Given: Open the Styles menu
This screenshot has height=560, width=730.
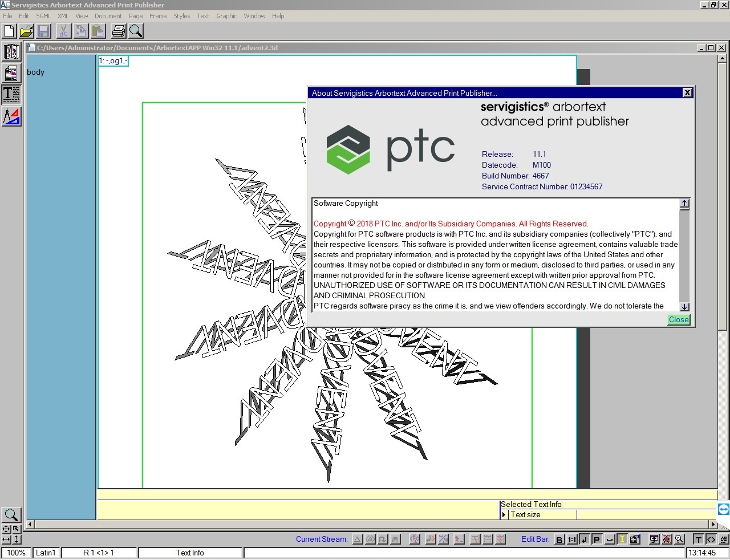Looking at the screenshot, I should click(x=182, y=16).
